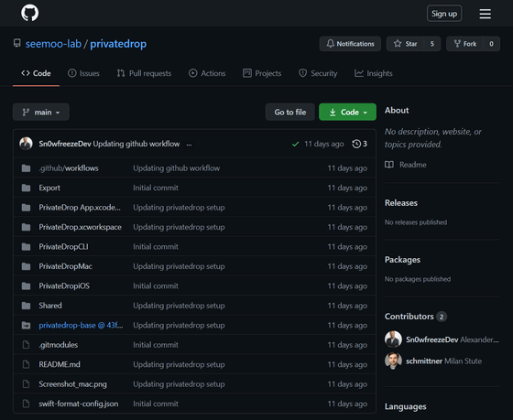This screenshot has width=513, height=420.
Task: Click the green check status icon
Action: 295,144
